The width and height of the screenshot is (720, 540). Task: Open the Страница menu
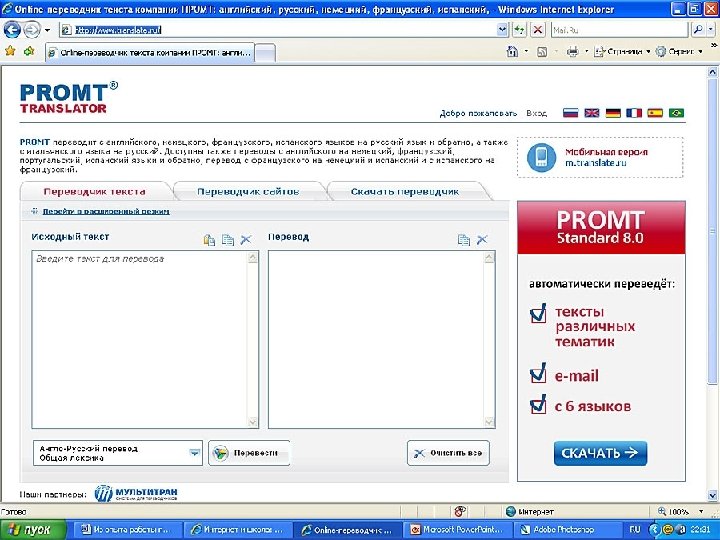pyautogui.click(x=622, y=51)
